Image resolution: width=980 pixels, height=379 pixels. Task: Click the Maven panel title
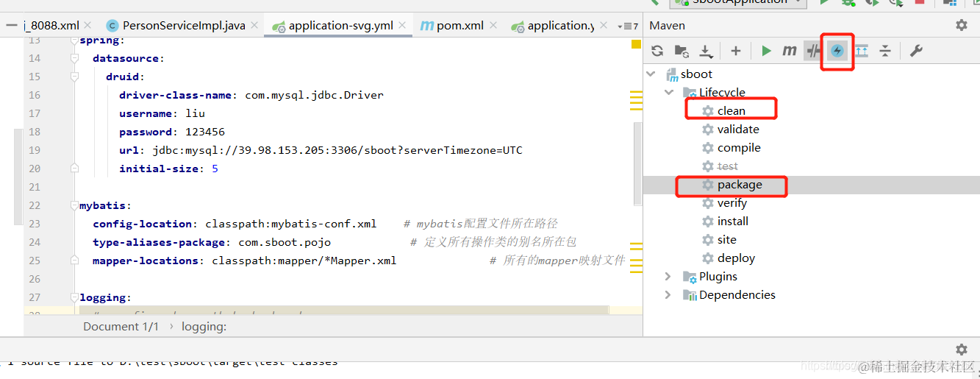[x=667, y=25]
